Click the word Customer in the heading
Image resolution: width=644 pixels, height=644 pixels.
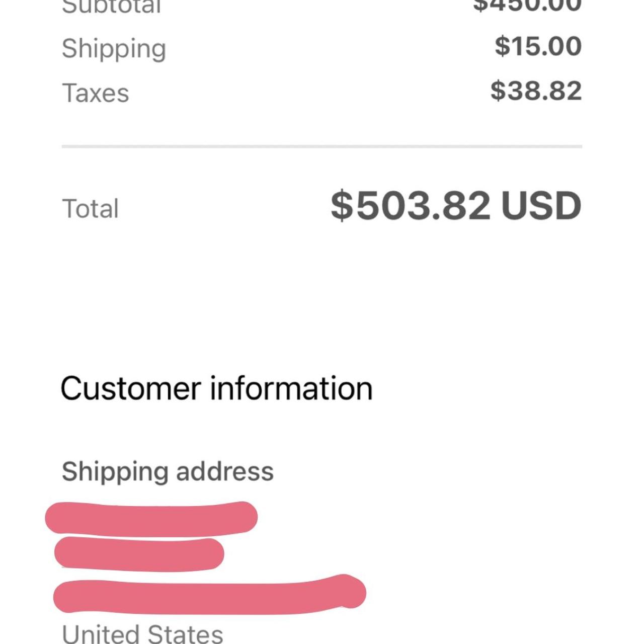[131, 388]
